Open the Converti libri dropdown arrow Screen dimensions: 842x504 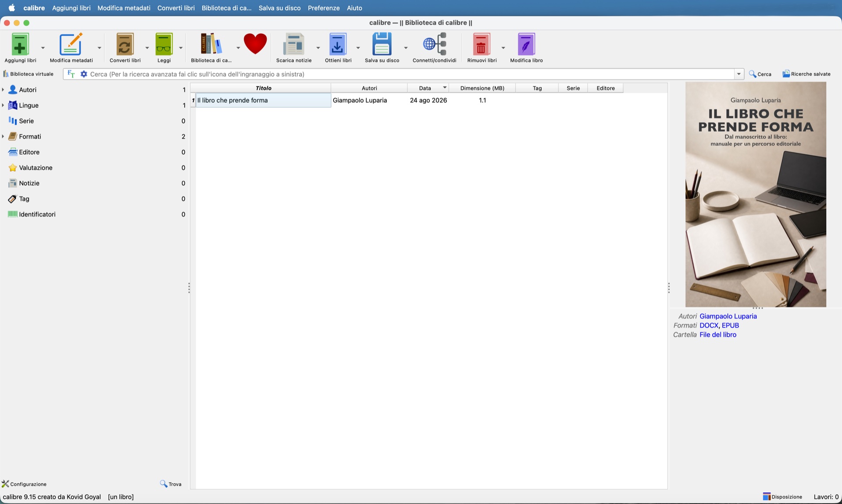click(147, 47)
